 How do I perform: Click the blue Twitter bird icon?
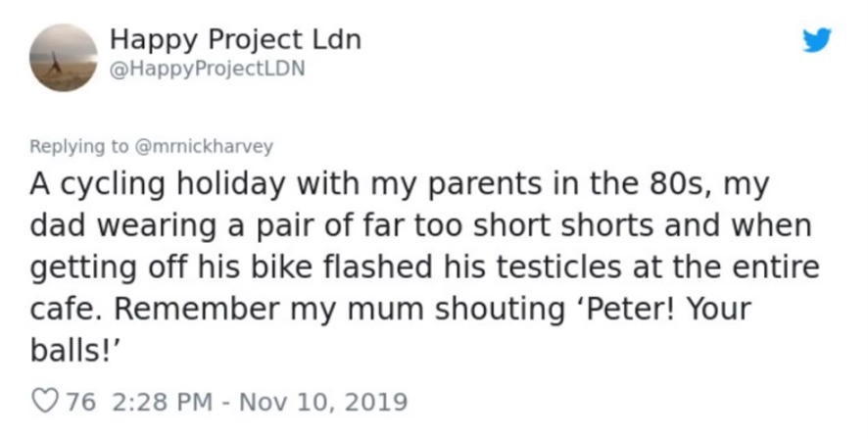(x=817, y=40)
